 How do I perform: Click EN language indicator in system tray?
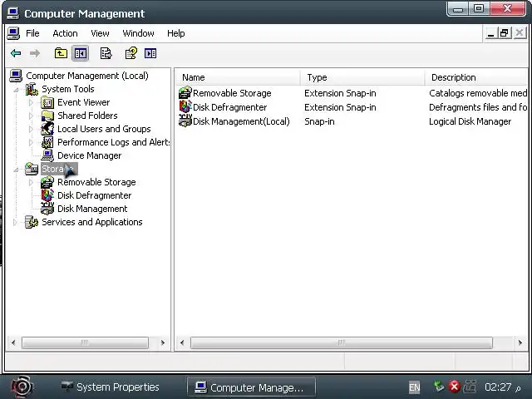(414, 387)
